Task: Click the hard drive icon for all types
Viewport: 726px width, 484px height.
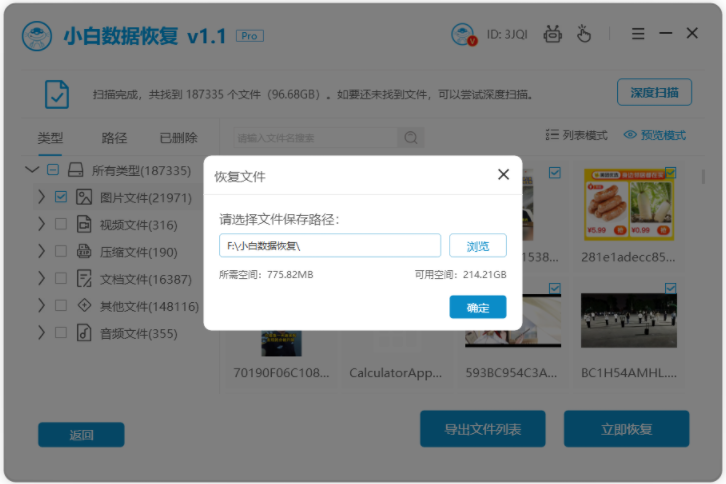Action: 75,170
